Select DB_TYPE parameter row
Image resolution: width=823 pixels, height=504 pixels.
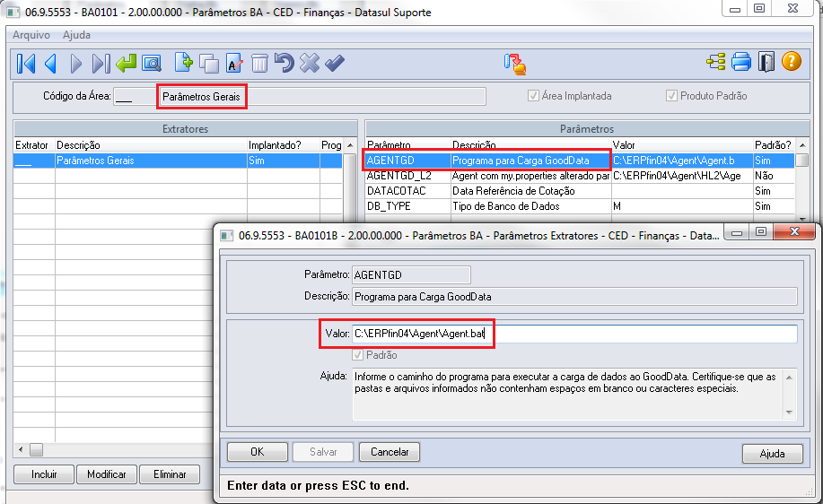coord(580,206)
